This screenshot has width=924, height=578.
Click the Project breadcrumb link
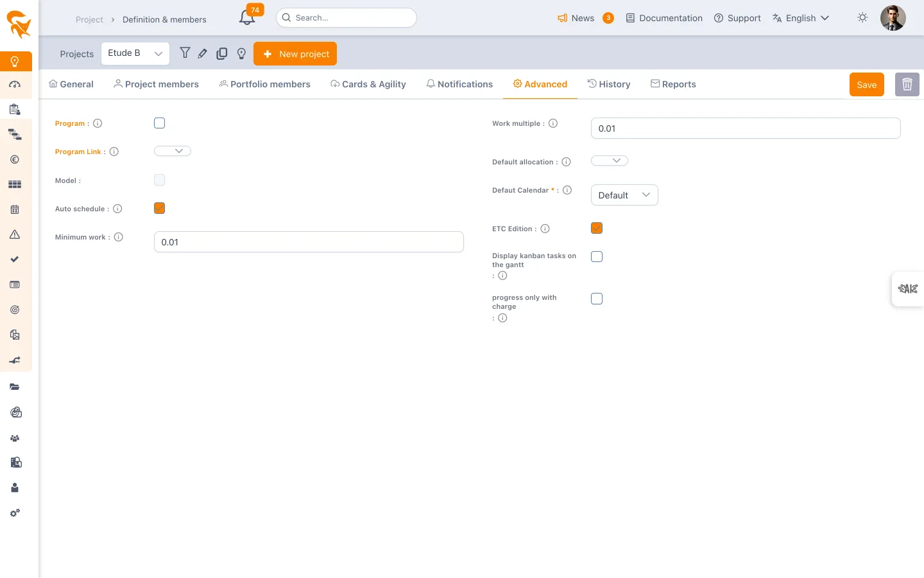[89, 20]
